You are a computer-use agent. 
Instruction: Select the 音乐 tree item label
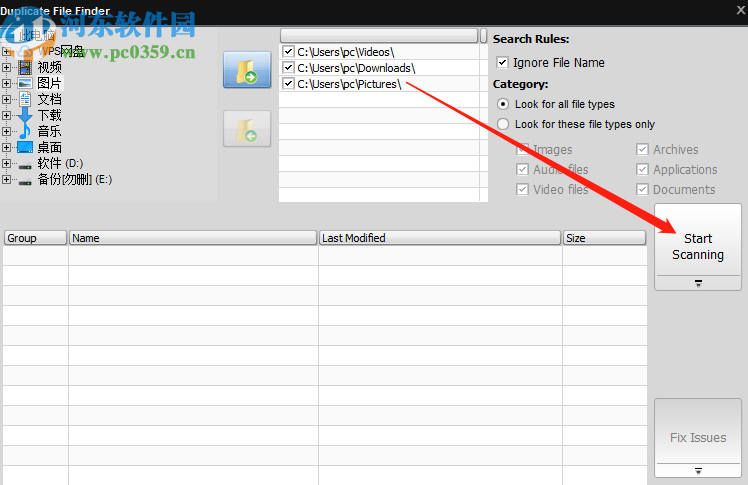[x=50, y=131]
